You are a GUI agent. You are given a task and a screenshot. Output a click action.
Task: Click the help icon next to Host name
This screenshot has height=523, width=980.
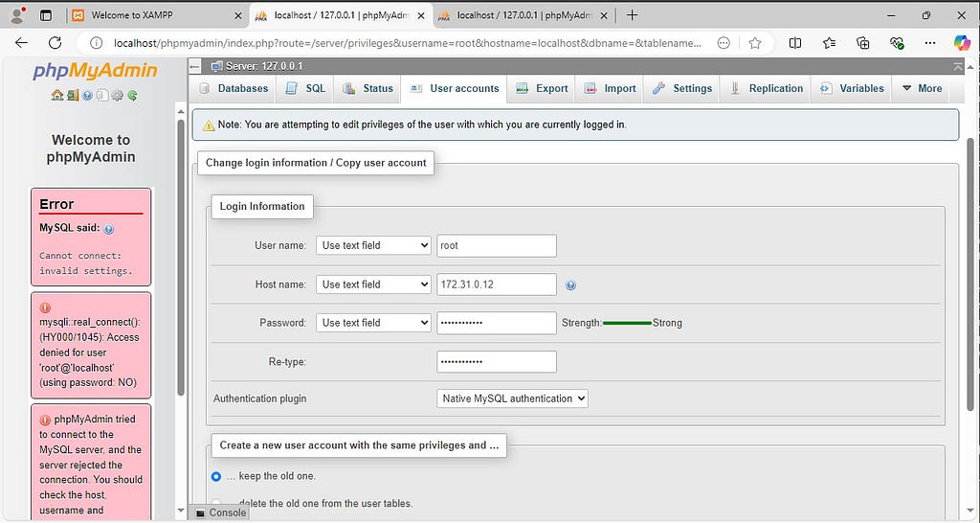[570, 284]
